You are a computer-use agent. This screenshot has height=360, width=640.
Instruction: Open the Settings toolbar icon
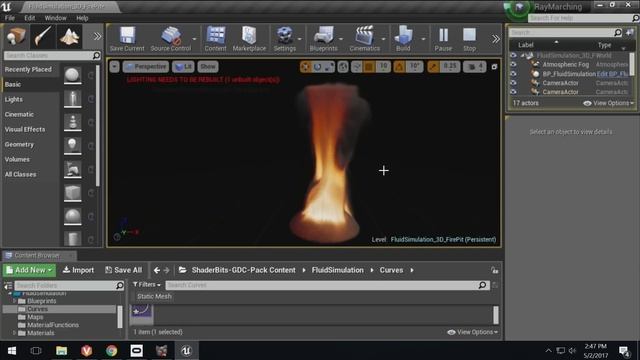click(x=284, y=39)
